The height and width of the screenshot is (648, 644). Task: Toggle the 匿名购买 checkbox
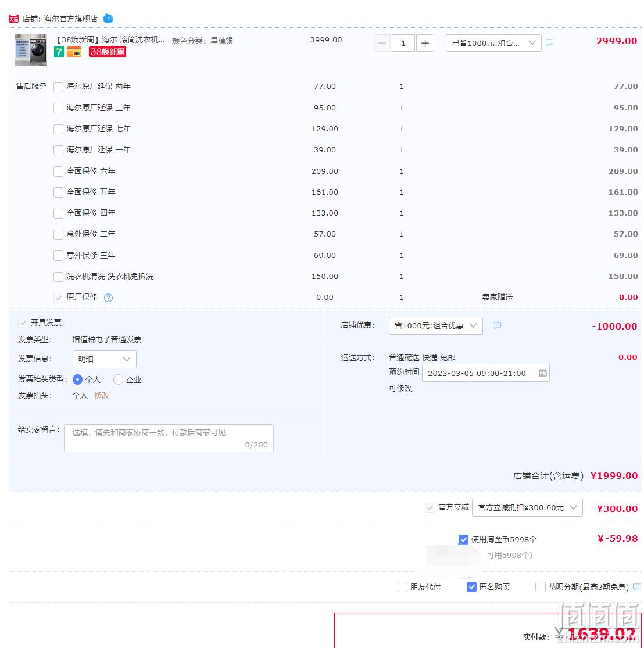point(471,587)
